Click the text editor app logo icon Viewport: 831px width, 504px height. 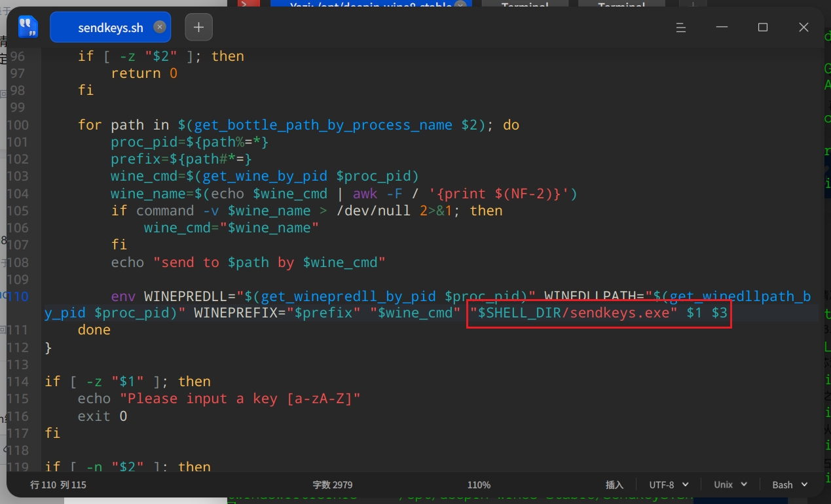click(x=28, y=27)
